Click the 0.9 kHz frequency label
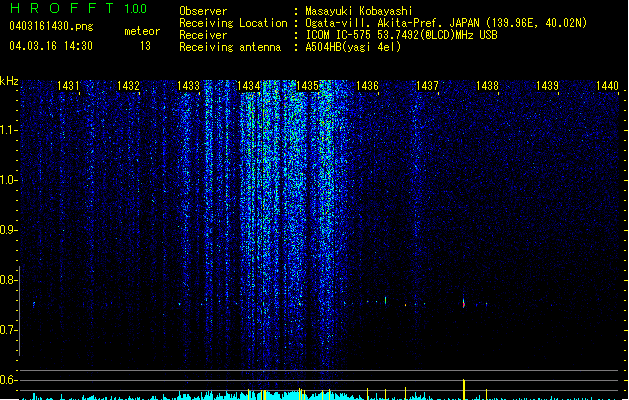The image size is (629, 400). coord(8,230)
